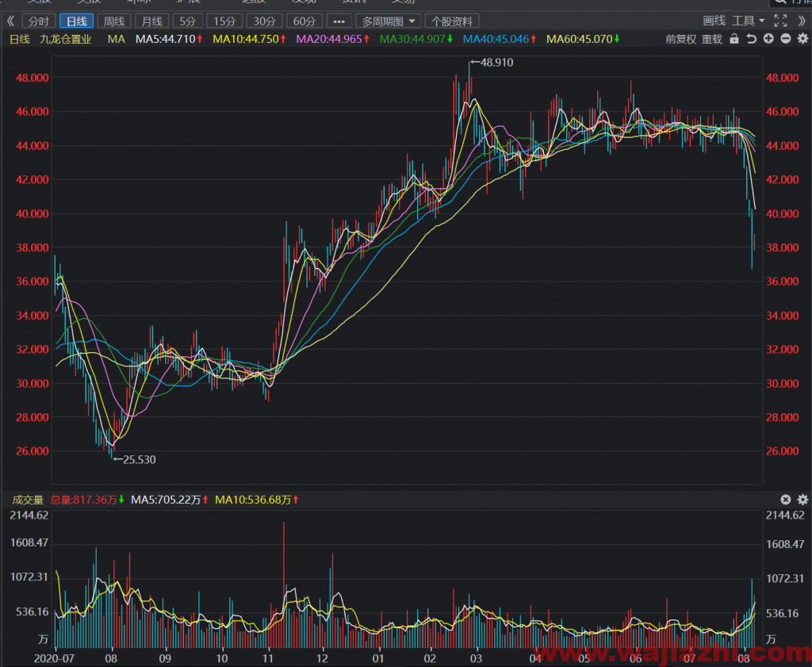Image resolution: width=812 pixels, height=667 pixels.
Task: Zoom out with minus icon
Action: [x=786, y=39]
